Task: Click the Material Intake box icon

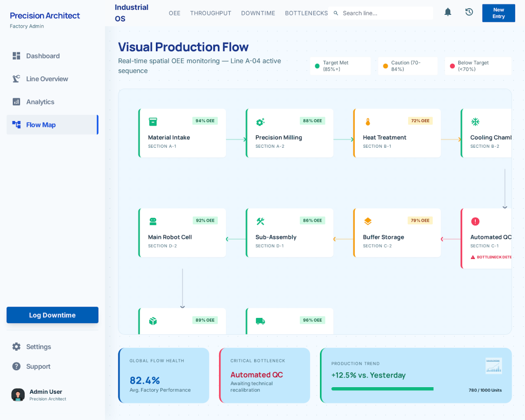Action: click(153, 122)
